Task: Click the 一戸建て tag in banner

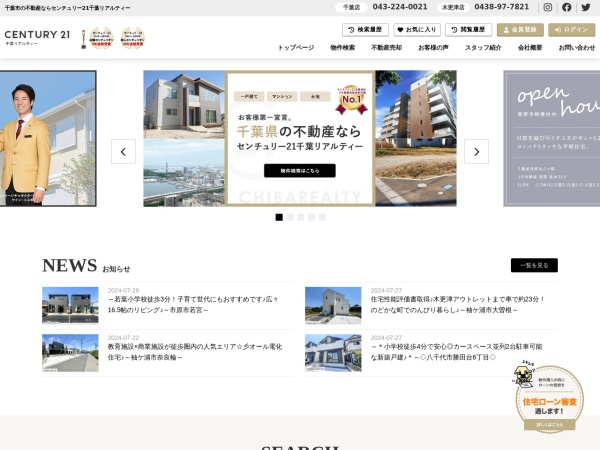Action: coord(249,96)
